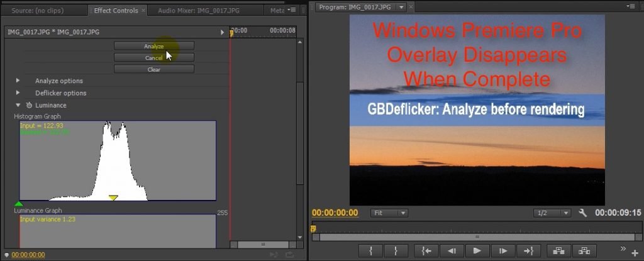Click the play-audio icon in Effect Controls footer
This screenshot has width=644, height=261.
(274, 255)
